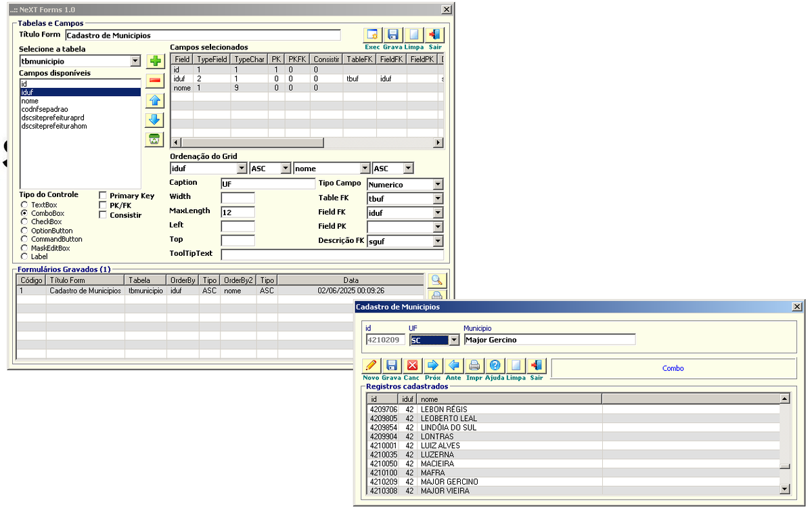Viewport: 812px width, 511px height.
Task: Click the Título Form input field
Action: pos(203,35)
